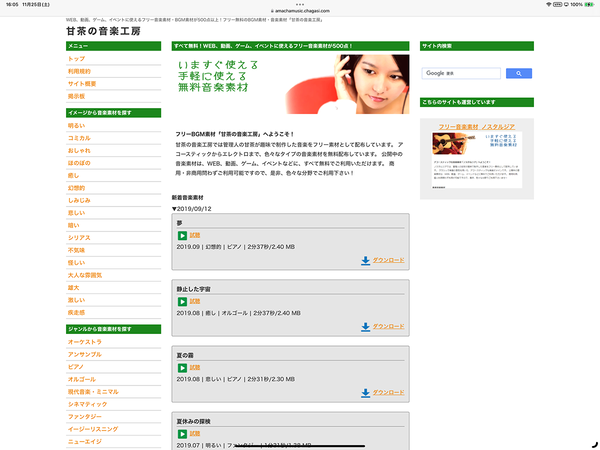
Task: Open the サイト概要 menu item
Action: [x=82, y=84]
